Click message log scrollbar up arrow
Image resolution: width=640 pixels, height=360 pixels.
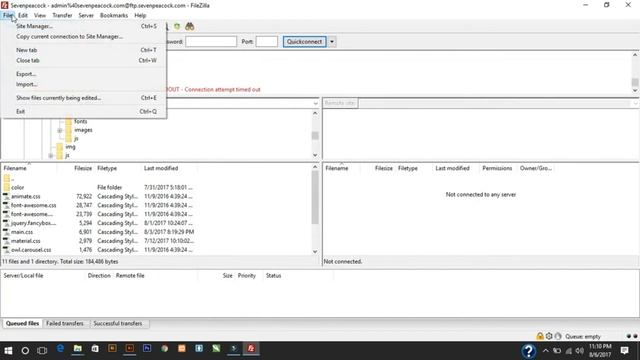pyautogui.click(x=635, y=55)
